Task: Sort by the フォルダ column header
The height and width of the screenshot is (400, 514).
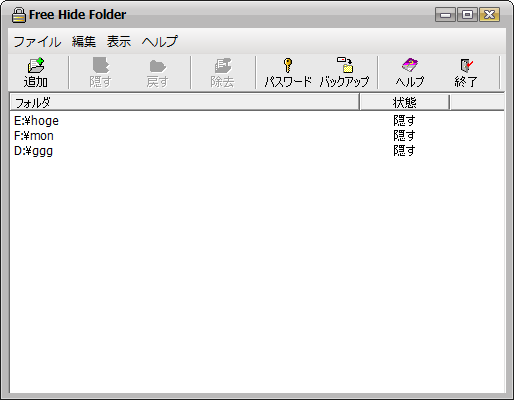Action: click(185, 102)
